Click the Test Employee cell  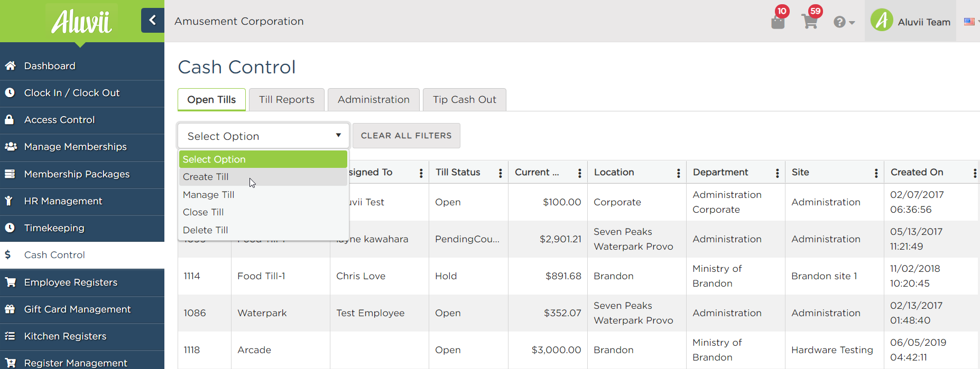[380, 313]
